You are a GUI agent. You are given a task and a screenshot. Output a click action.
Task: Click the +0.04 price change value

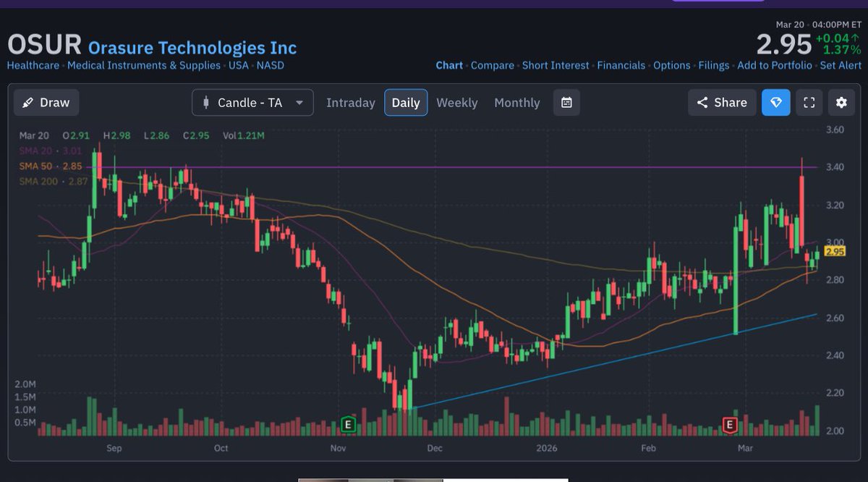click(x=838, y=38)
